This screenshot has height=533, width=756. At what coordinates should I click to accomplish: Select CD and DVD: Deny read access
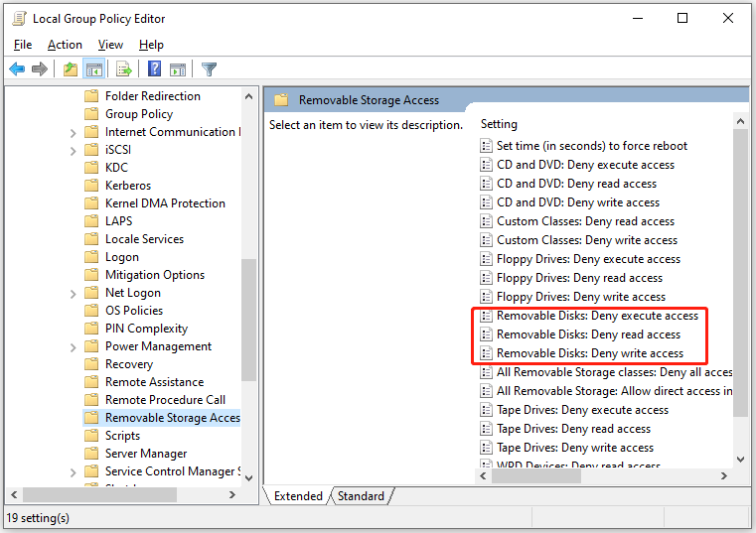click(576, 184)
